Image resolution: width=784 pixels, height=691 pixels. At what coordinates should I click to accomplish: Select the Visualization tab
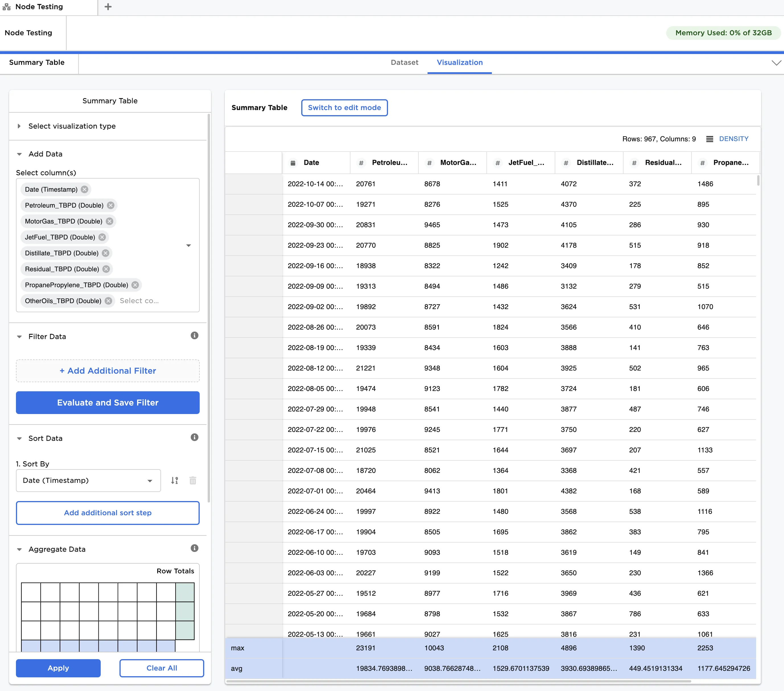[459, 63]
